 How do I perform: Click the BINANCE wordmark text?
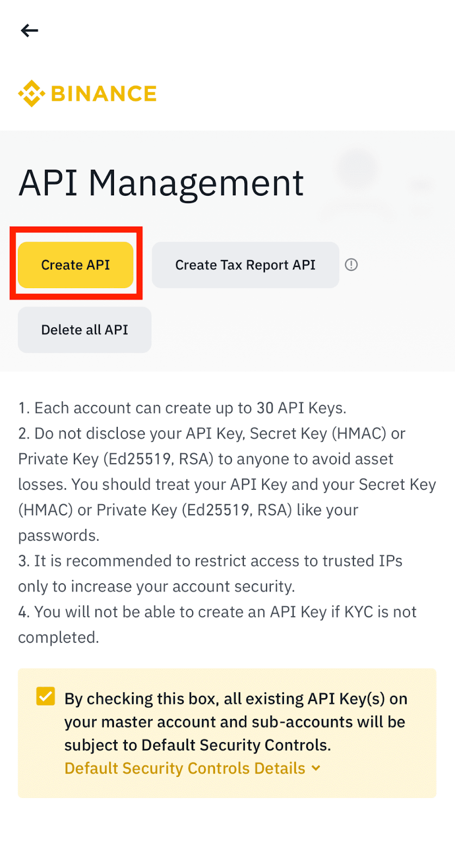(x=104, y=93)
